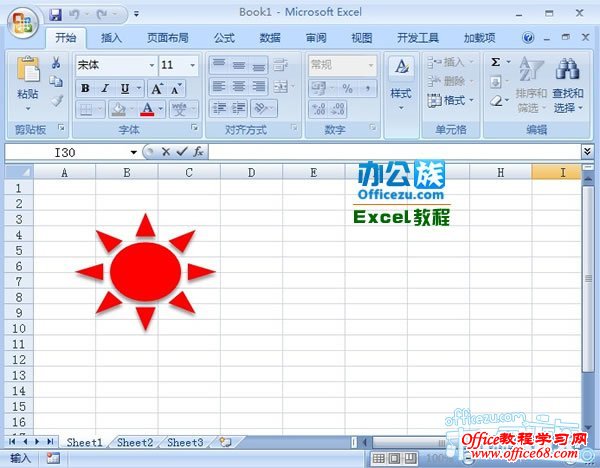Decrease indent in alignment group
Viewport: 600px width, 468px height.
pyautogui.click(x=219, y=109)
